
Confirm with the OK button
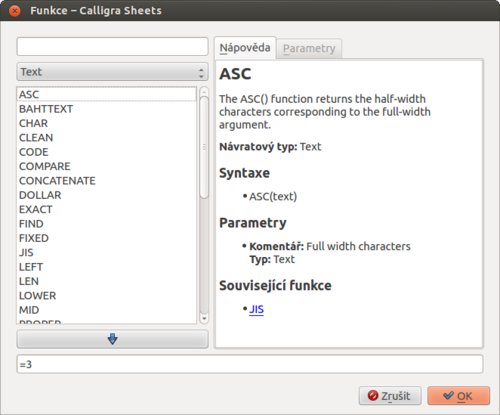[x=459, y=396]
